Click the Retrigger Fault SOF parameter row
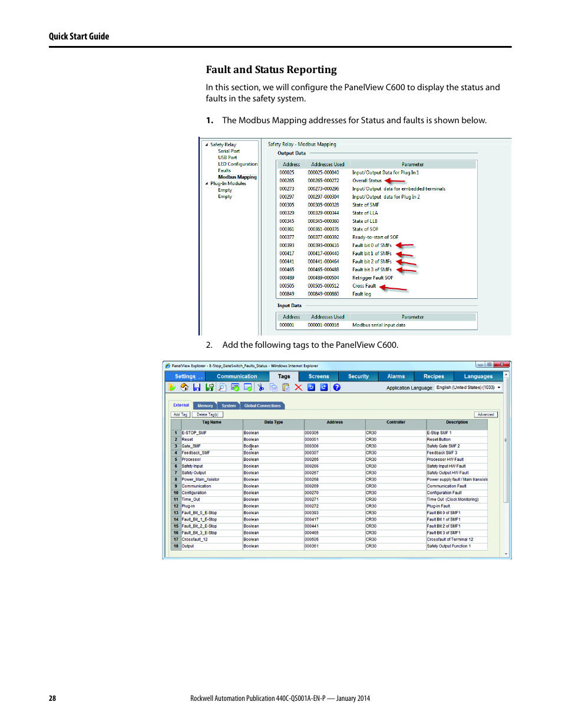The image size is (562, 728). tap(376, 278)
